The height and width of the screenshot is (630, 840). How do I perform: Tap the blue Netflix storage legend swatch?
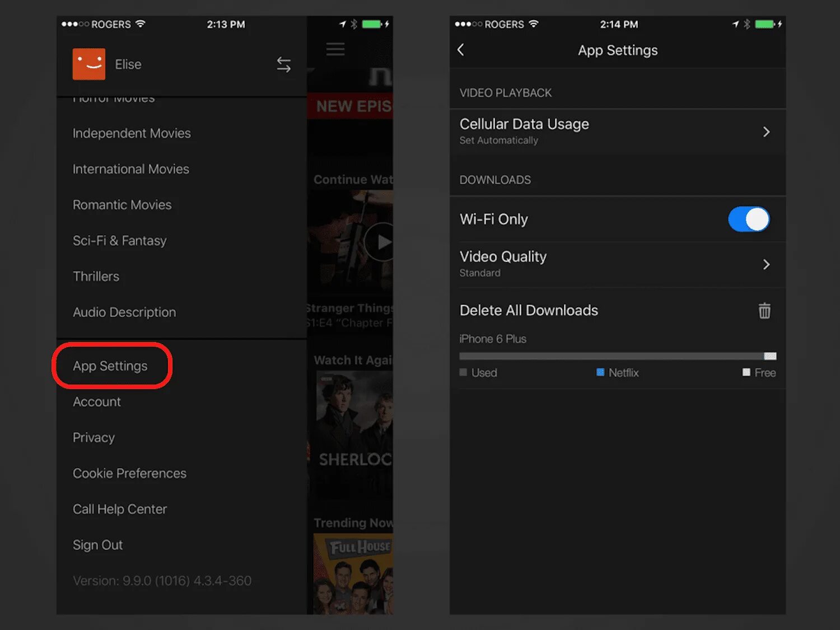pyautogui.click(x=600, y=372)
